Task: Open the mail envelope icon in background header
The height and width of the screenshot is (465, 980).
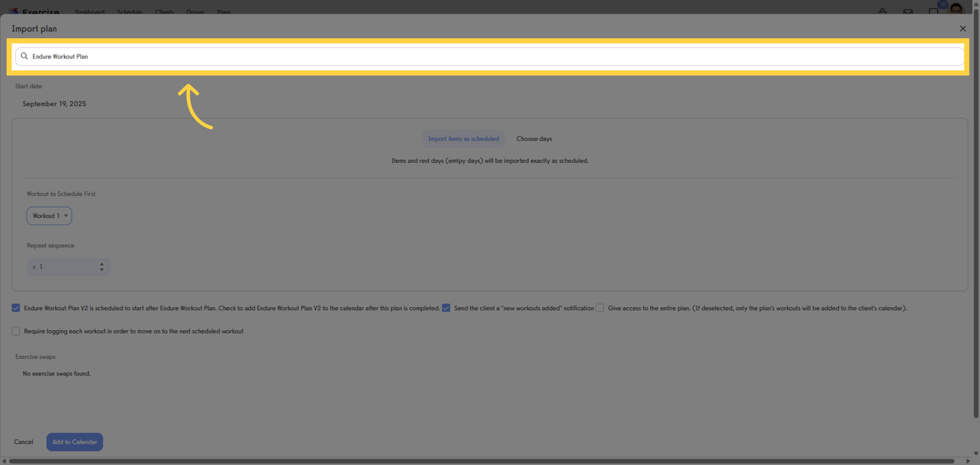Action: [x=908, y=11]
